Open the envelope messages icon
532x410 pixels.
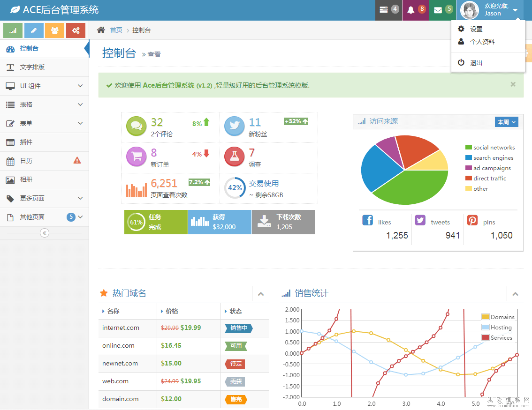tap(438, 10)
